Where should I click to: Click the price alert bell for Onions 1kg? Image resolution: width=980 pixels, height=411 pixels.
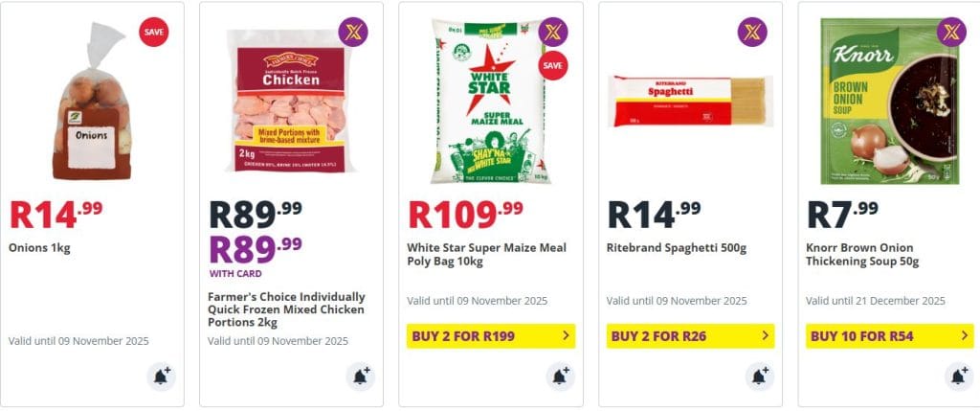pos(162,377)
